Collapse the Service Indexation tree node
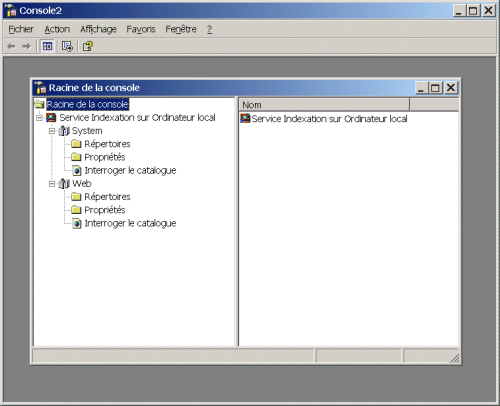This screenshot has height=406, width=500. [x=39, y=117]
